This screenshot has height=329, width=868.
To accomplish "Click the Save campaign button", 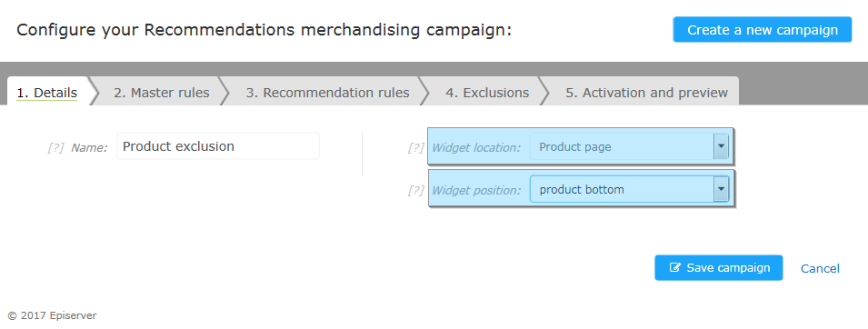I will click(719, 267).
